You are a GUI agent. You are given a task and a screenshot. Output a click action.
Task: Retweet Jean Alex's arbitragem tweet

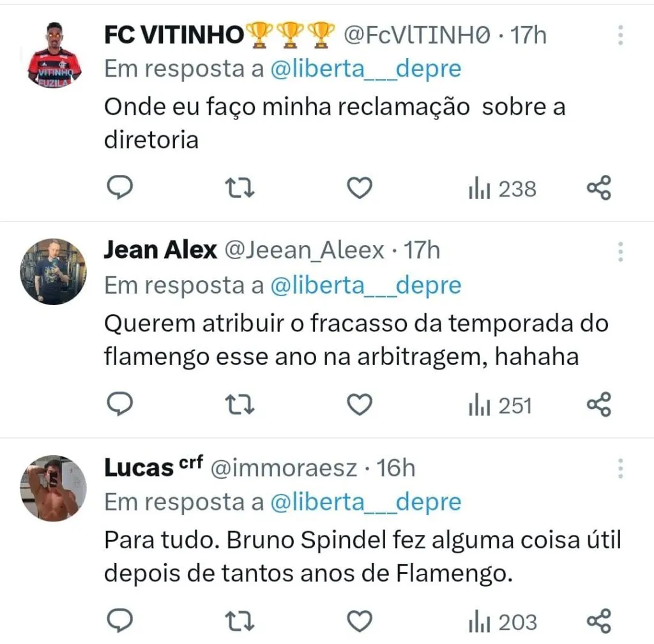[x=240, y=405]
